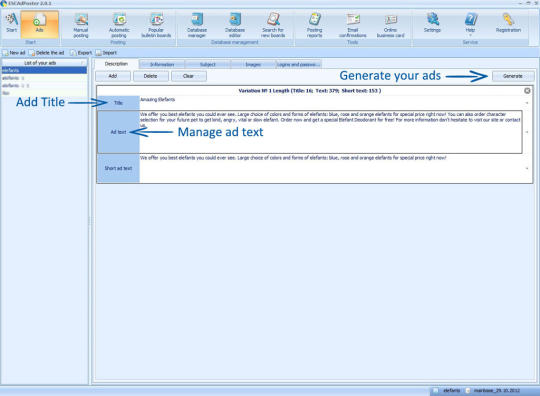This screenshot has width=540, height=396.
Task: Open Online business card
Action: [391, 25]
